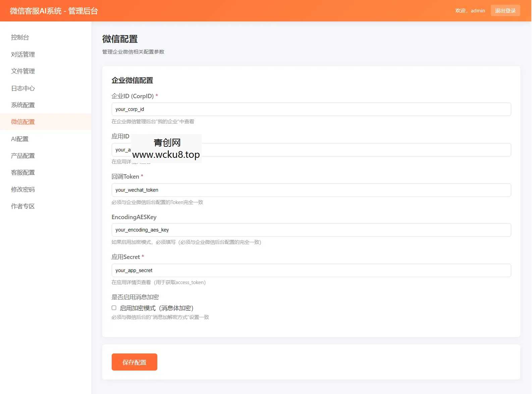The image size is (532, 394).
Task: Click the 企业微信配置 section heading
Action: coord(132,80)
